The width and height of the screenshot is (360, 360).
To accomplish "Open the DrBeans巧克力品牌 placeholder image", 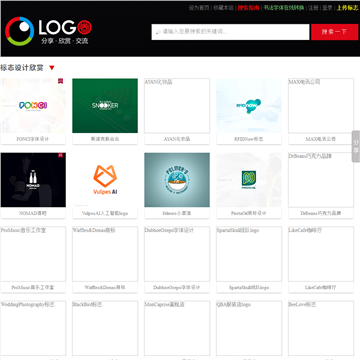I will 321,180.
